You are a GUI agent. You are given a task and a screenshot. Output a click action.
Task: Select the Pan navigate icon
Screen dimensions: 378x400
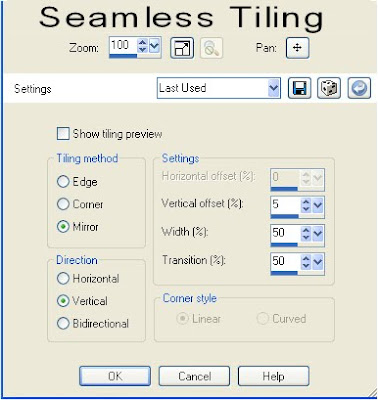[297, 48]
